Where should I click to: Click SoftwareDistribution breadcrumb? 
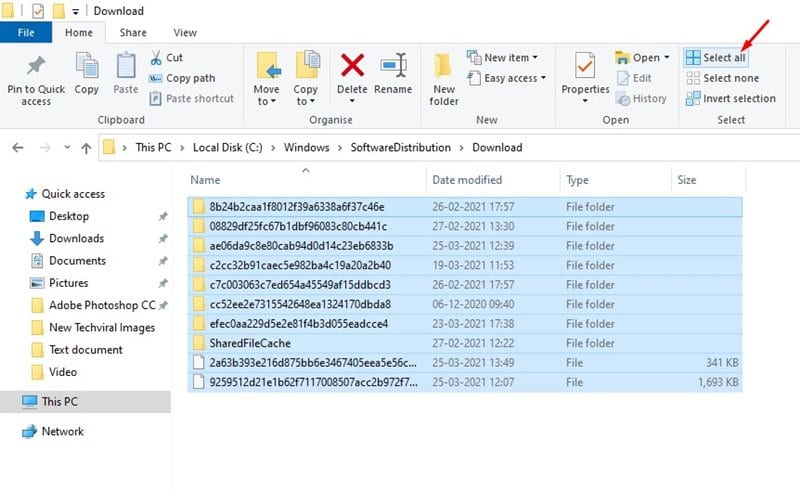401,148
